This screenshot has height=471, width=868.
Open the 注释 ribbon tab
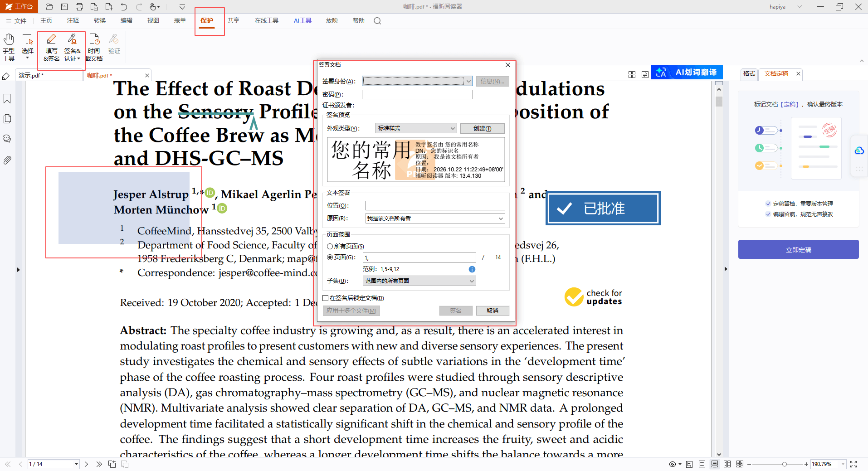point(73,21)
